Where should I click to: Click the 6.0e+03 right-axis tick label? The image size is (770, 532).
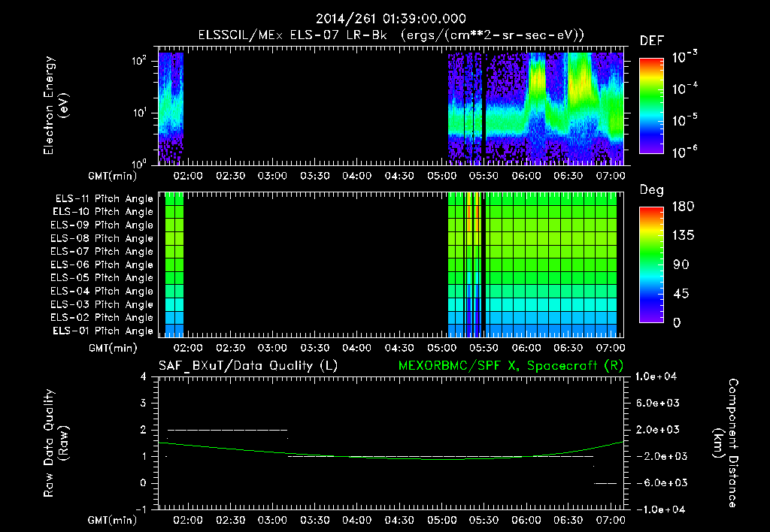(658, 403)
